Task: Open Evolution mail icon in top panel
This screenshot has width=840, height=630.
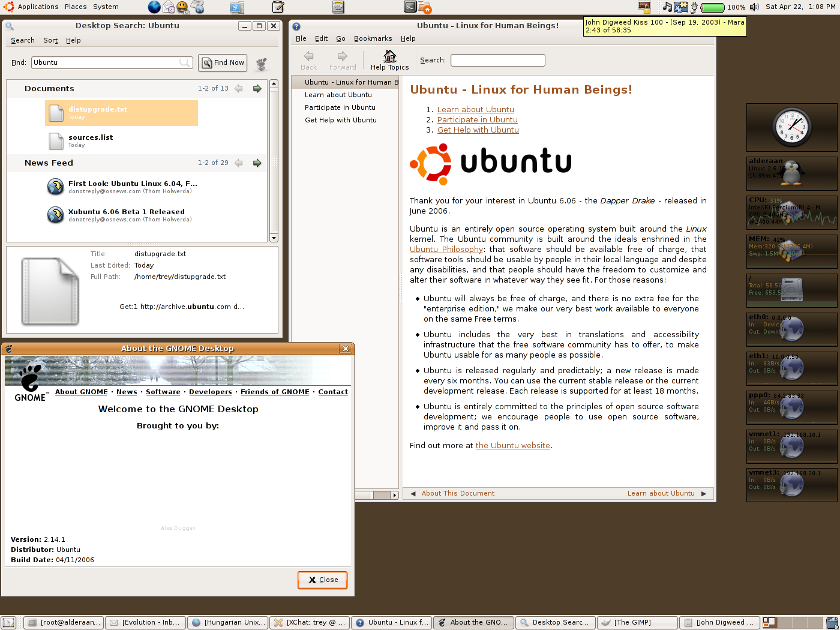Action: tap(169, 7)
